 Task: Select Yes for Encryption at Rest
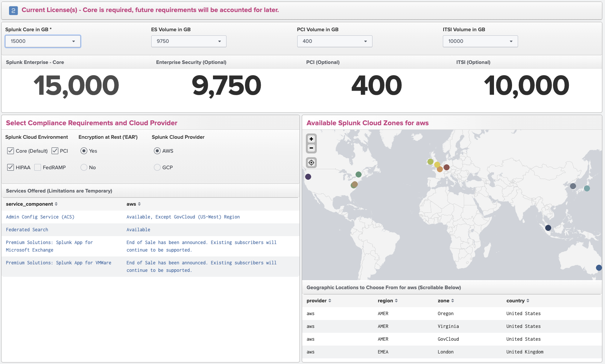[84, 151]
